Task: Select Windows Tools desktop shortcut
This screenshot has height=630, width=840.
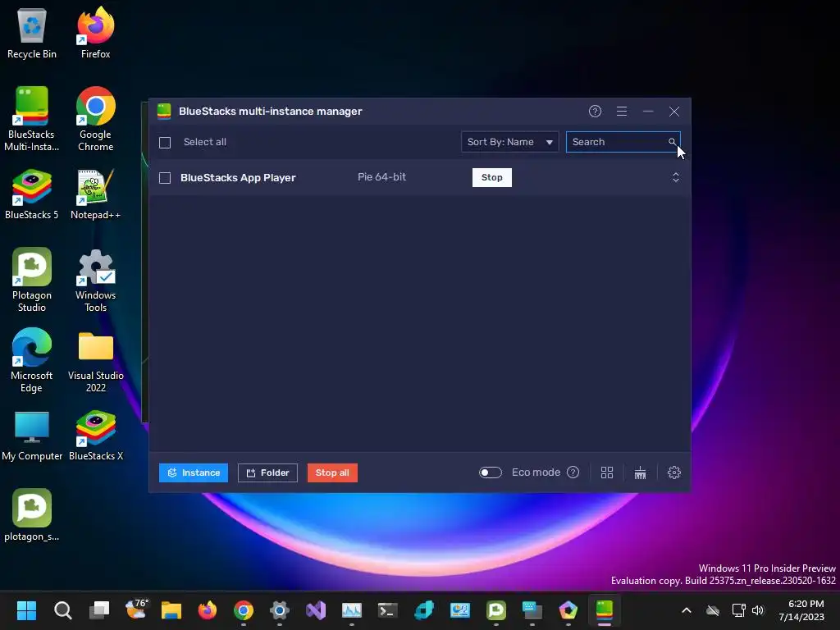Action: [x=95, y=280]
